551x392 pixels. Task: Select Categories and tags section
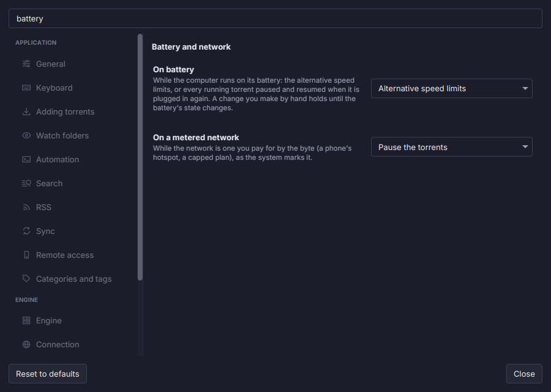tap(74, 279)
